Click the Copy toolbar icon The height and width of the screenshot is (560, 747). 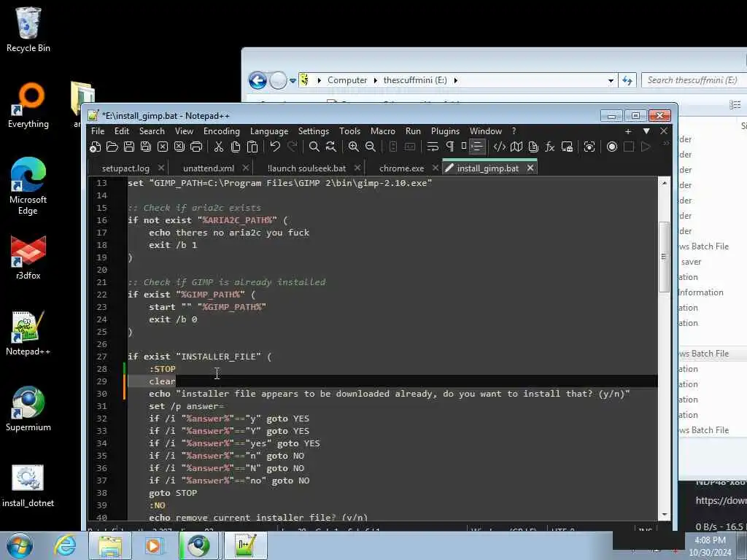pyautogui.click(x=236, y=147)
